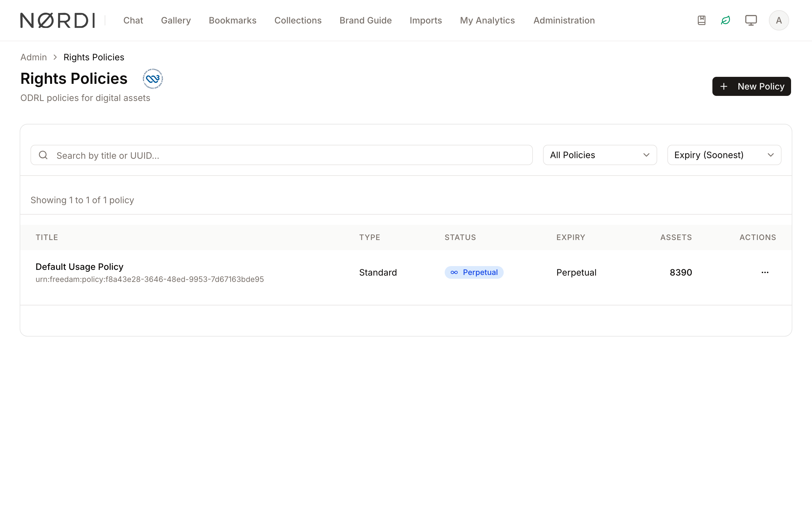
Task: Open the Gallery nav item
Action: point(176,21)
